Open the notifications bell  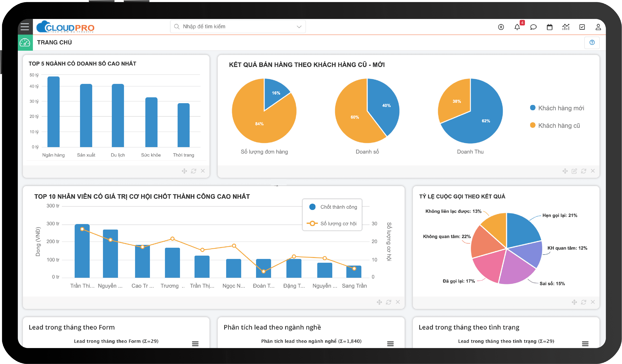click(x=517, y=27)
